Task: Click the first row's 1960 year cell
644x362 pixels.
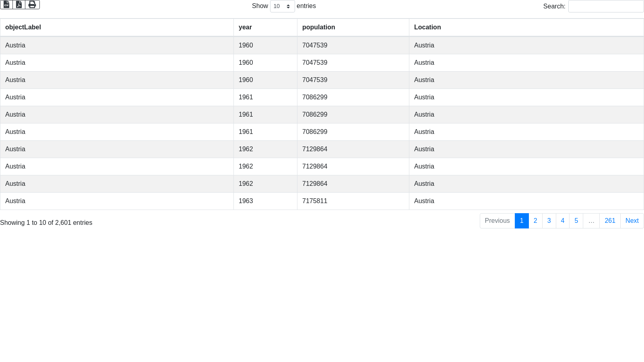Action: (246, 45)
